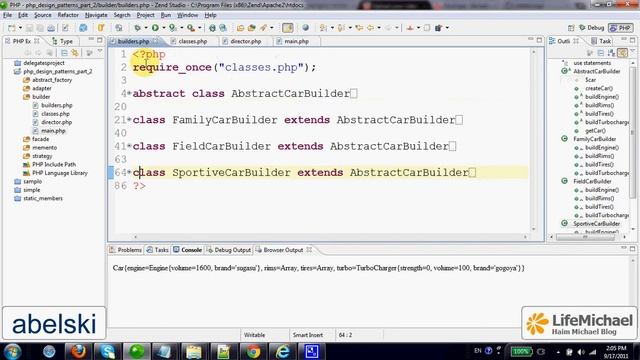Click the Save All toolbar icon
The image size is (640, 360).
(40, 28)
